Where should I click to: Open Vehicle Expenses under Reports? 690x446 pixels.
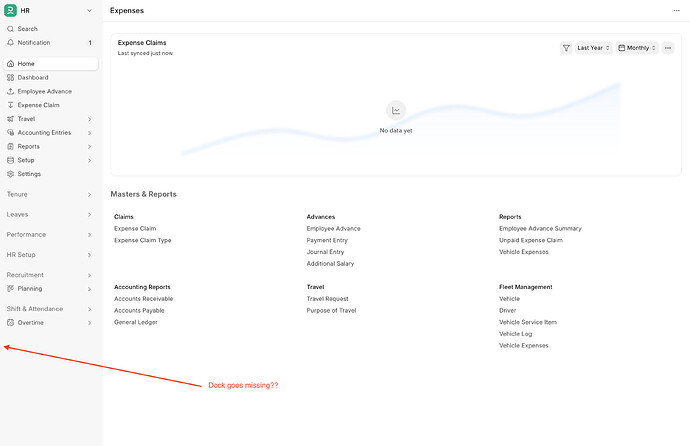524,252
